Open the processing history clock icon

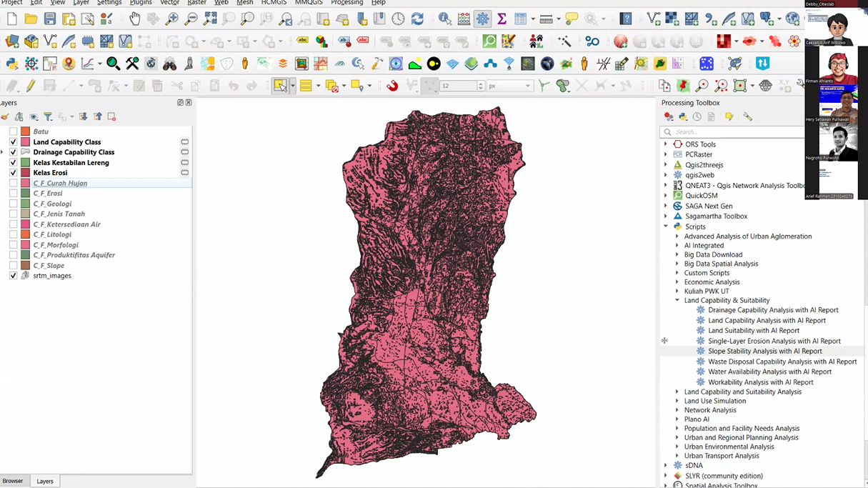697,116
